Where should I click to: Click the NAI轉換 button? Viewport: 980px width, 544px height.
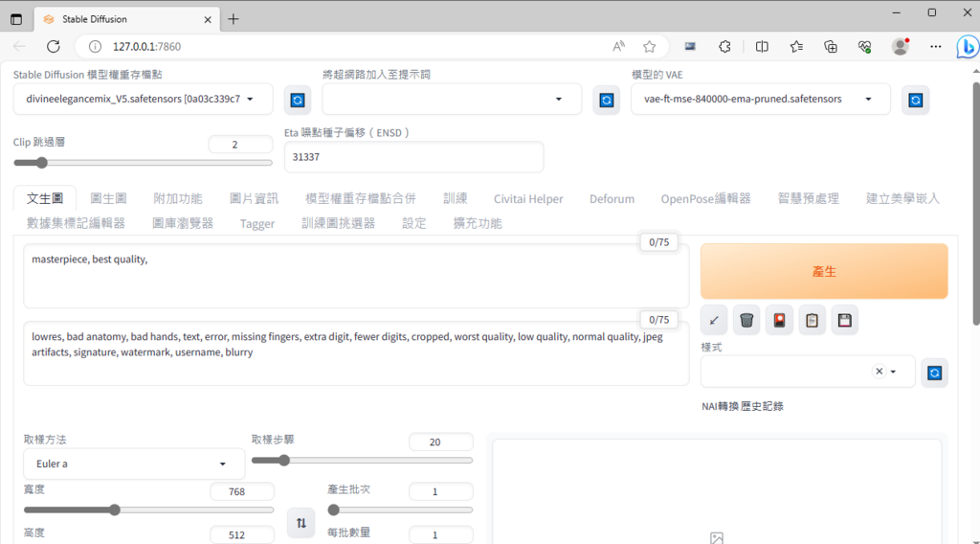[x=720, y=406]
